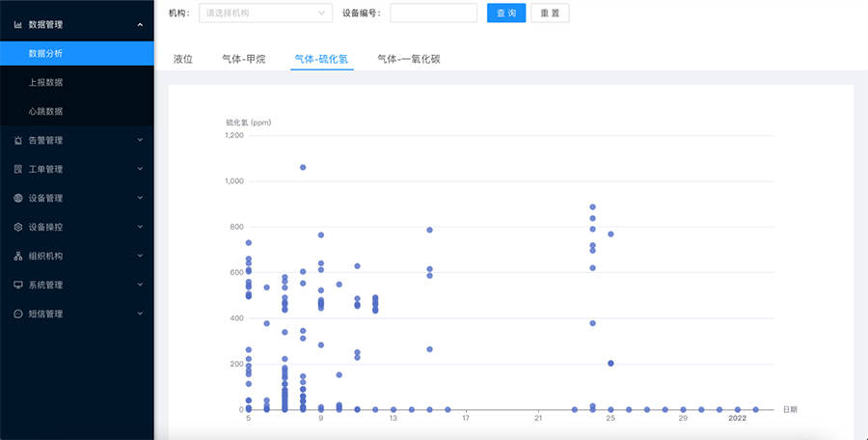Click the 告警管理 alarm icon
The height and width of the screenshot is (440, 868).
[18, 141]
